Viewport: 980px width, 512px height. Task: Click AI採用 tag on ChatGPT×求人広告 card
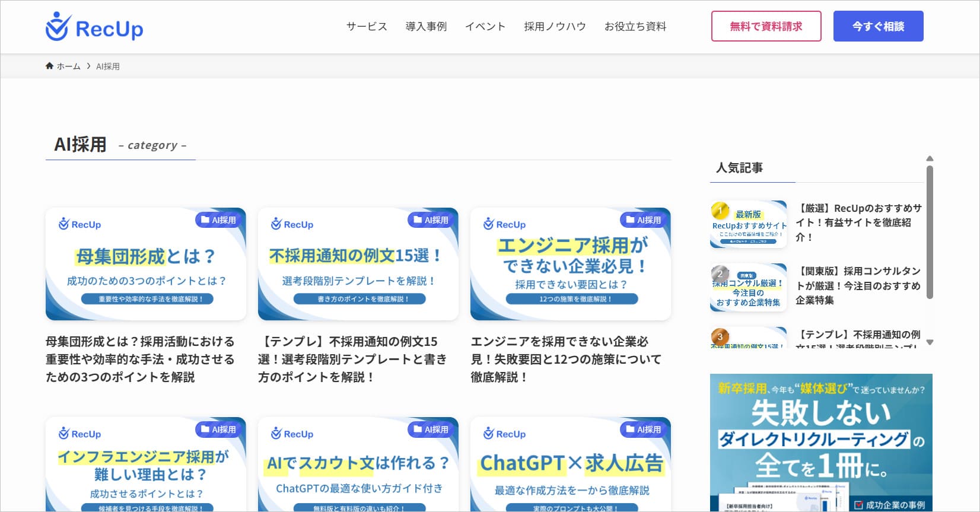[643, 430]
